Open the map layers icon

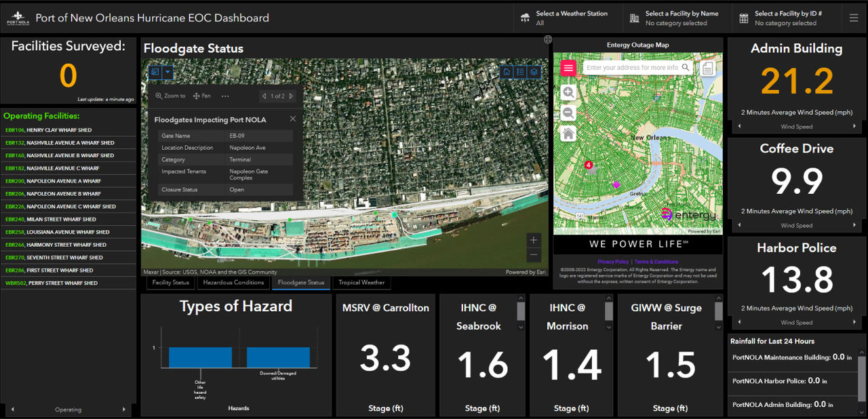click(534, 72)
